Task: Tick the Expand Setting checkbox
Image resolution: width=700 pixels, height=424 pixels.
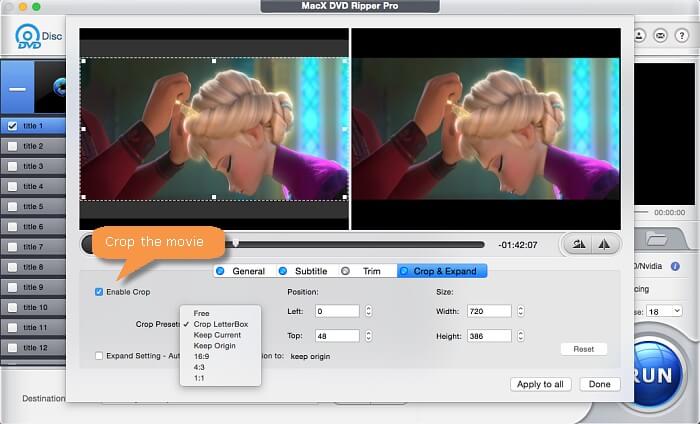Action: coord(99,355)
